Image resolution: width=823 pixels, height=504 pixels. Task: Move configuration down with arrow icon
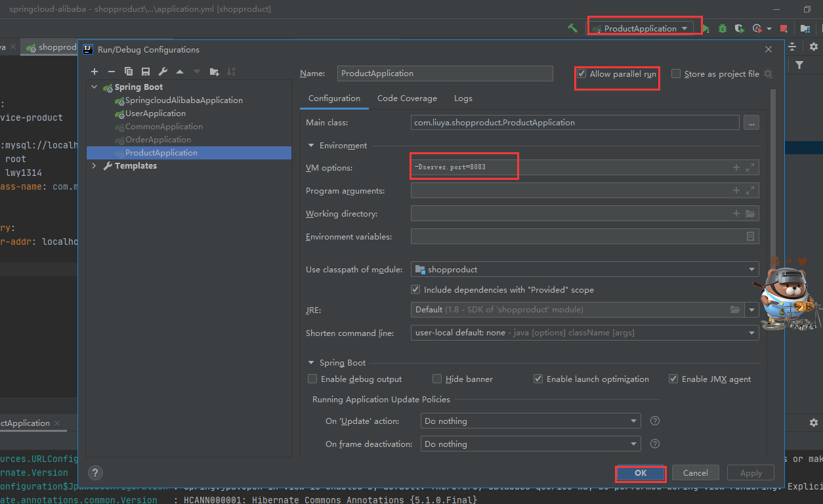197,72
